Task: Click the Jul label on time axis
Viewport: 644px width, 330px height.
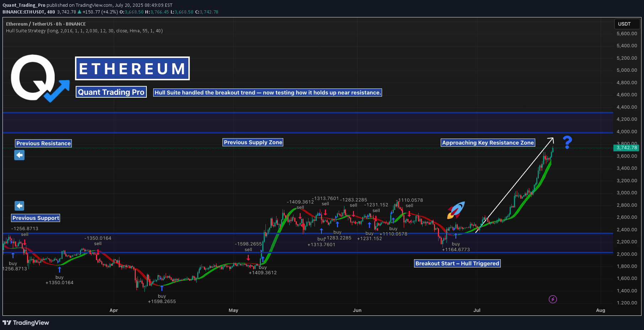Action: point(477,310)
